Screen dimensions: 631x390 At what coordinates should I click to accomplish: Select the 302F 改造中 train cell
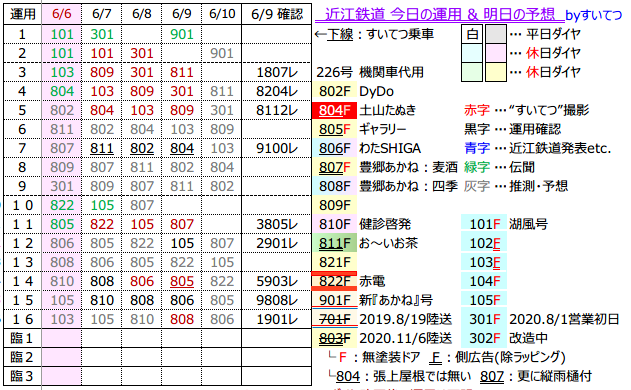point(484,338)
